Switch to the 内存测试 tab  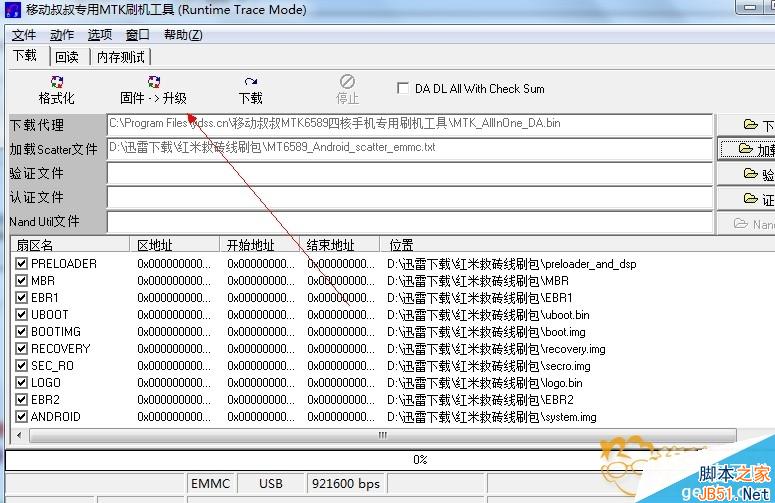click(121, 57)
